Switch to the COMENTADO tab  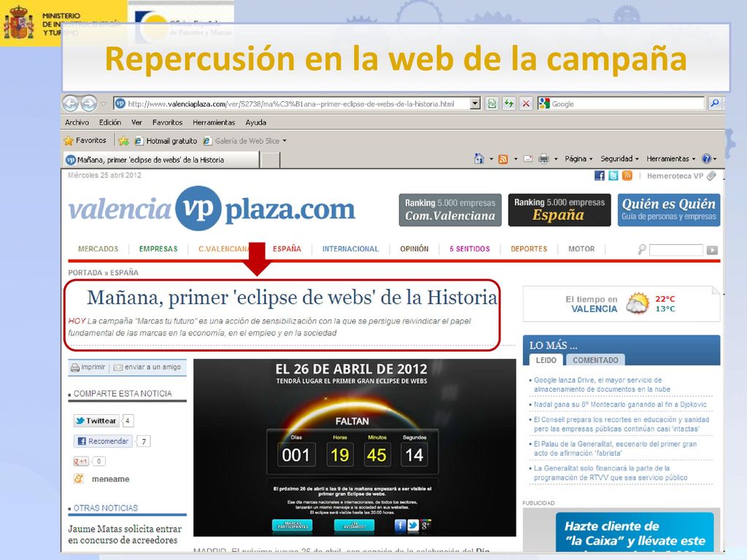[595, 360]
